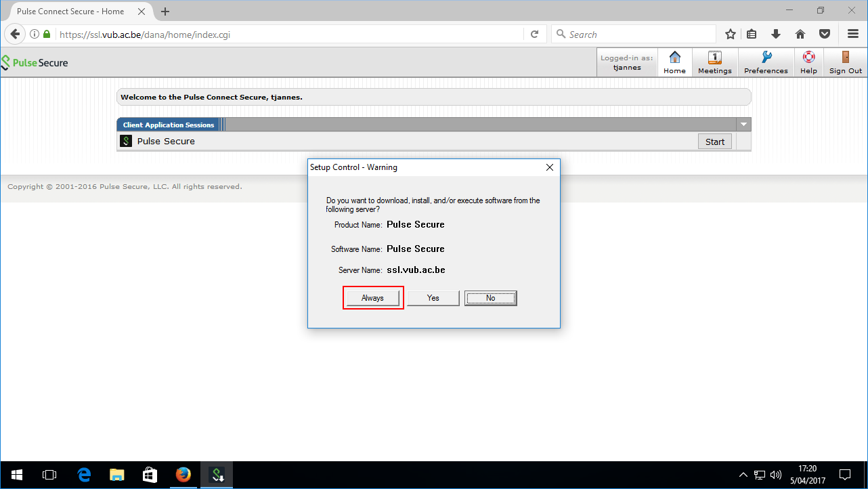
Task: Reload the page with the refresh icon
Action: 534,34
